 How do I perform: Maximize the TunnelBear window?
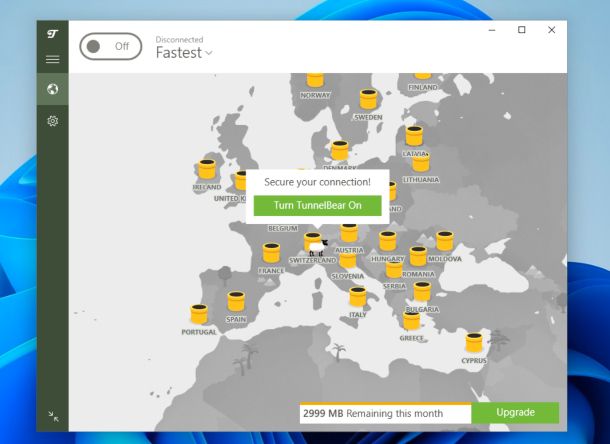click(522, 30)
